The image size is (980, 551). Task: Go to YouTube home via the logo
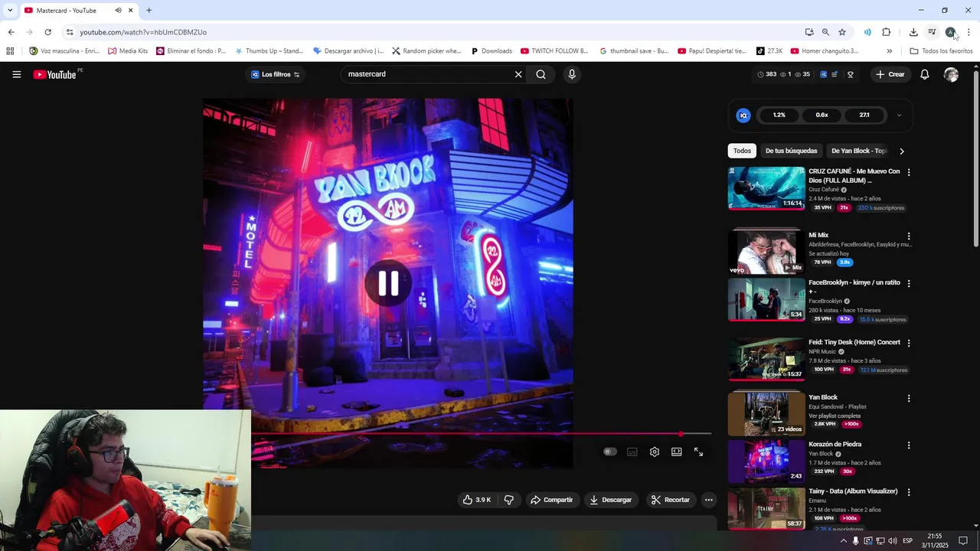click(x=55, y=74)
